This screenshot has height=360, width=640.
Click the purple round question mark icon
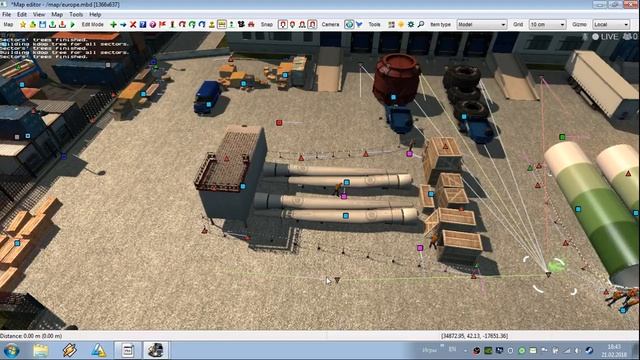(x=152, y=25)
